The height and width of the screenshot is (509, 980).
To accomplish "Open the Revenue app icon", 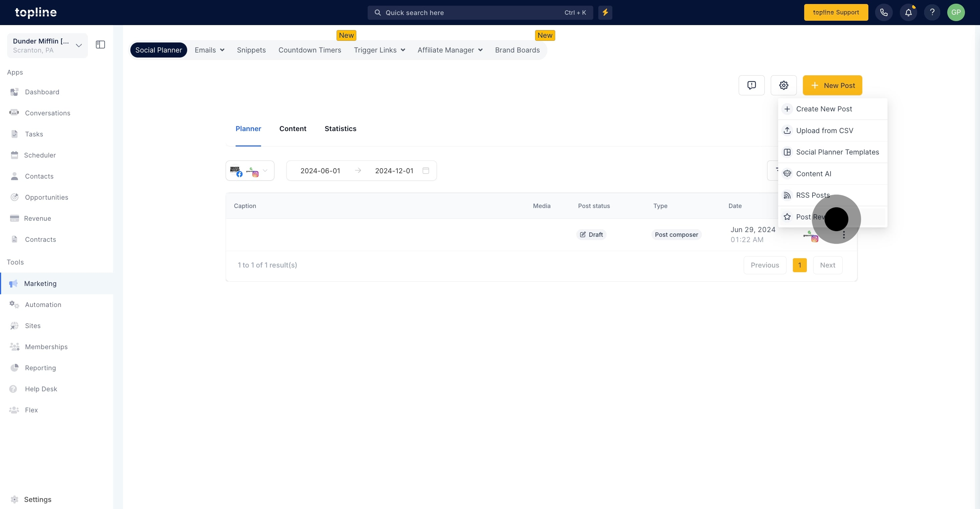I will [x=14, y=218].
